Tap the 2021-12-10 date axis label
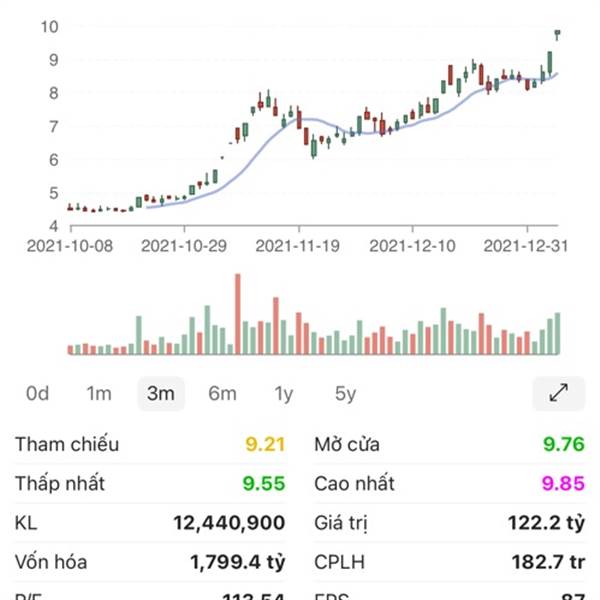Image resolution: width=600 pixels, height=600 pixels. (x=412, y=246)
